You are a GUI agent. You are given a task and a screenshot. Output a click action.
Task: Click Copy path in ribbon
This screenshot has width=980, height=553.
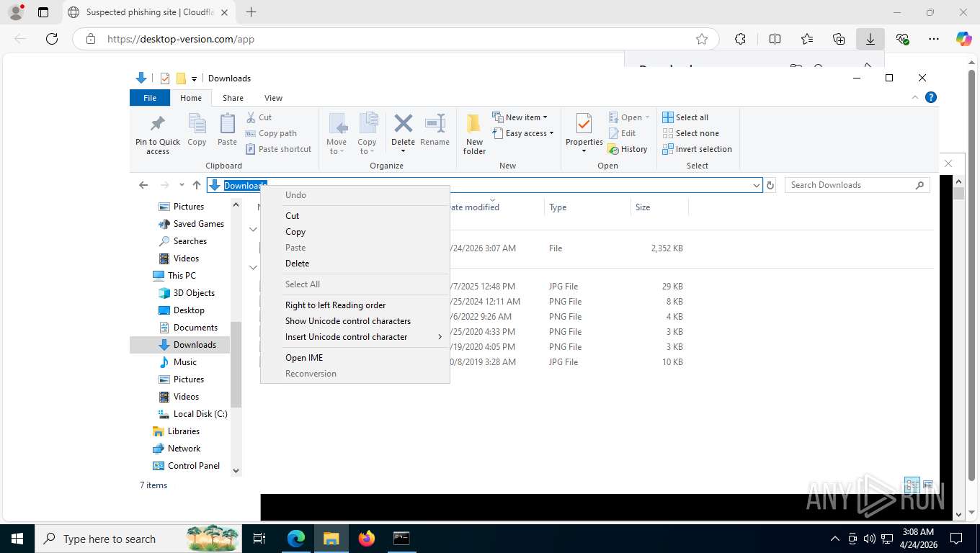click(x=271, y=133)
